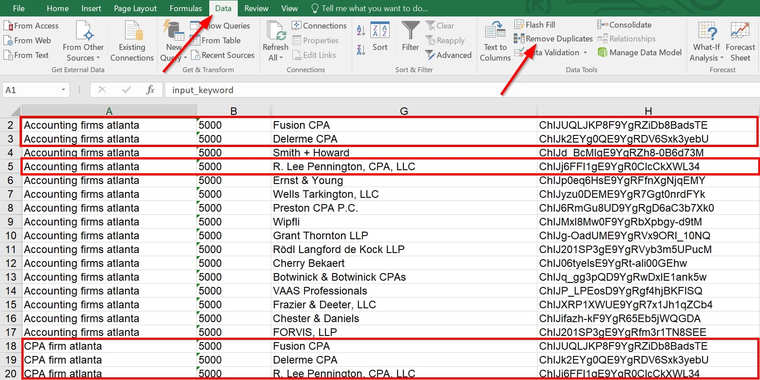Choose From Table in Get & Transform

[x=216, y=41]
